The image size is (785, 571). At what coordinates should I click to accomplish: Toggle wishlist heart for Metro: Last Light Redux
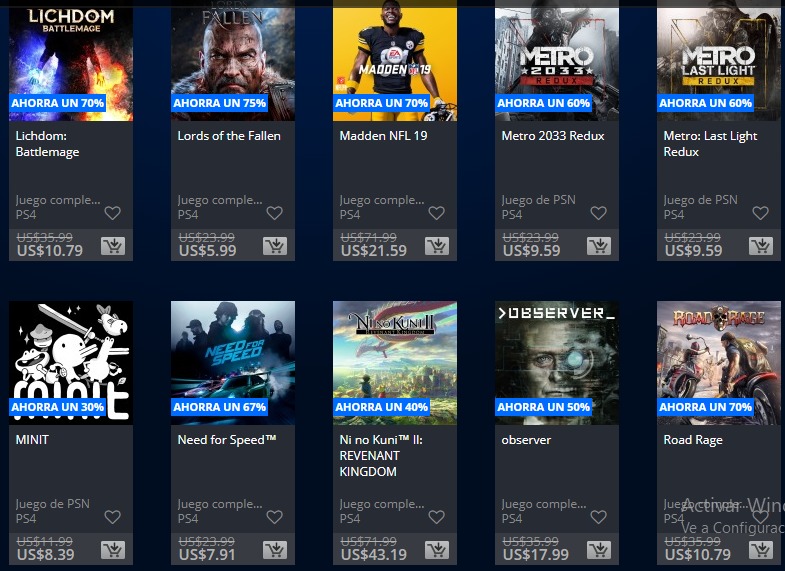(x=760, y=213)
